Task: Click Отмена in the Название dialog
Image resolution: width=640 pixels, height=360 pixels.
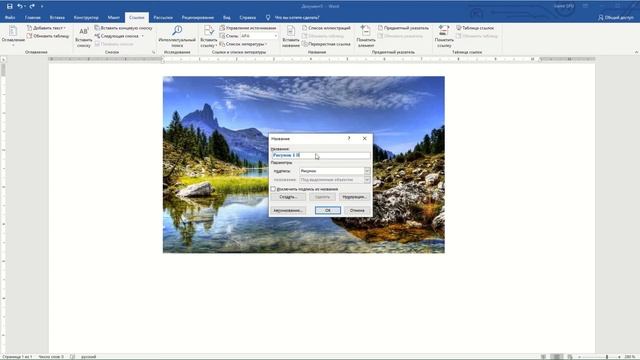Action: tap(357, 211)
